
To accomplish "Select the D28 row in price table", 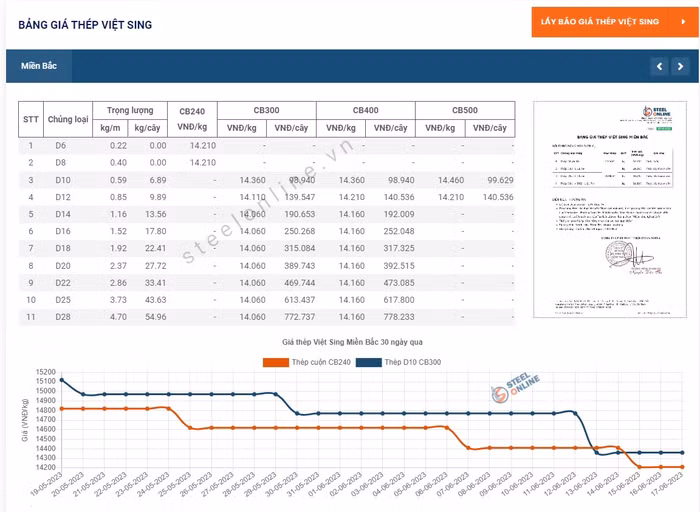I will click(266, 317).
